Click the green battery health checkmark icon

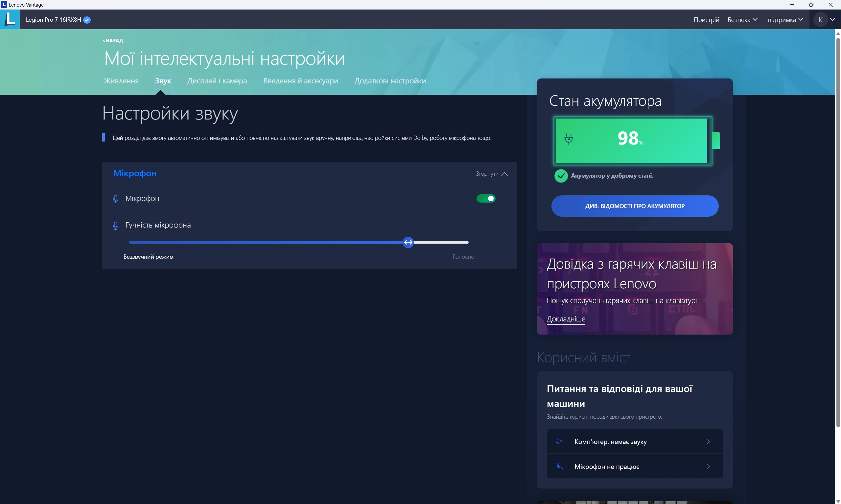[561, 176]
